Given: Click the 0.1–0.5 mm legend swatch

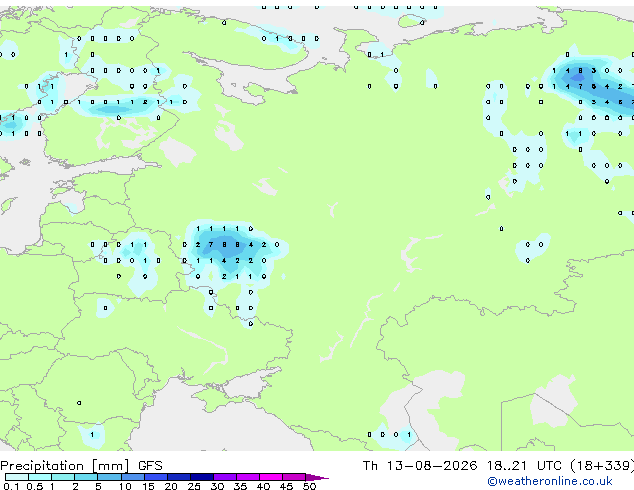Looking at the screenshot, I should (17, 477).
